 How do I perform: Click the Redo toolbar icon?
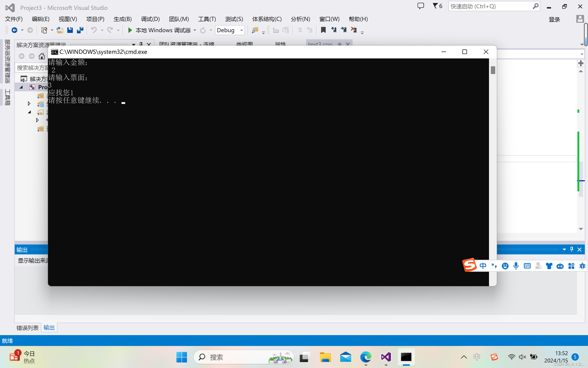tap(110, 30)
